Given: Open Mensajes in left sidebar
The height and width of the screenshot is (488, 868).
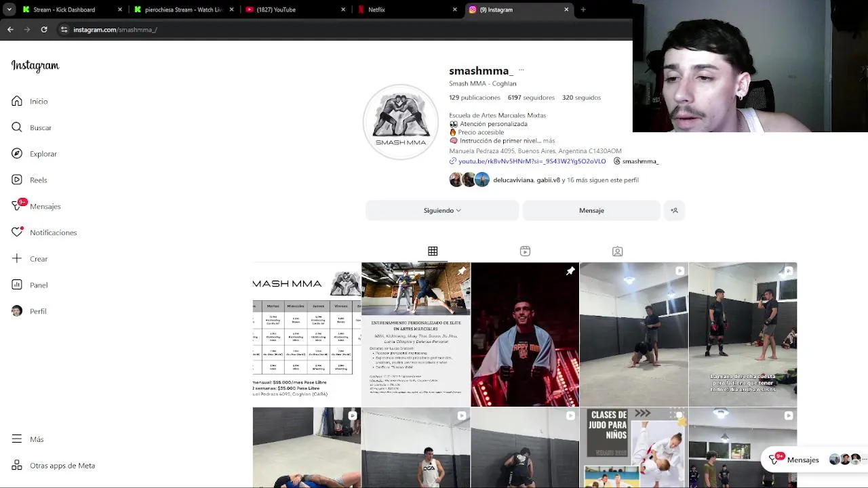Looking at the screenshot, I should pyautogui.click(x=36, y=206).
